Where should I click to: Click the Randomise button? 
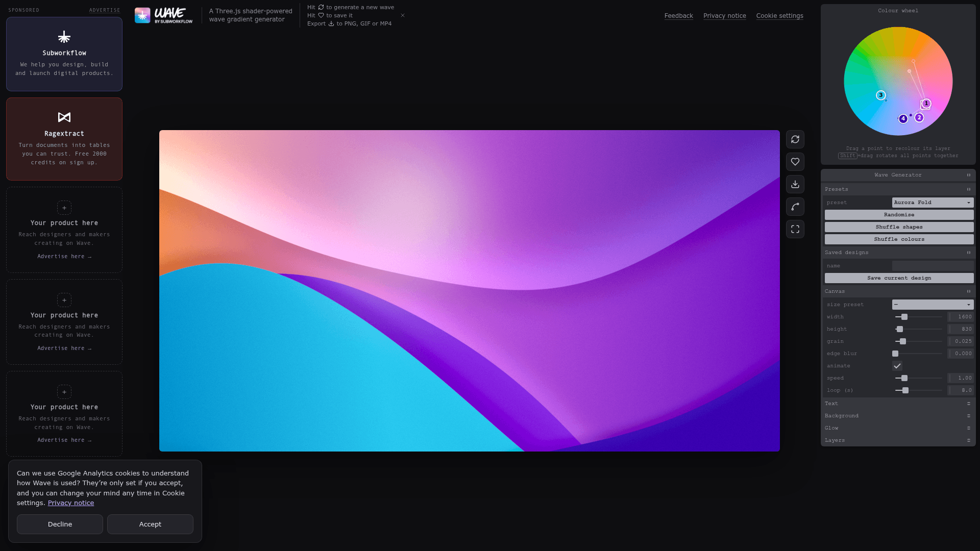(x=899, y=215)
